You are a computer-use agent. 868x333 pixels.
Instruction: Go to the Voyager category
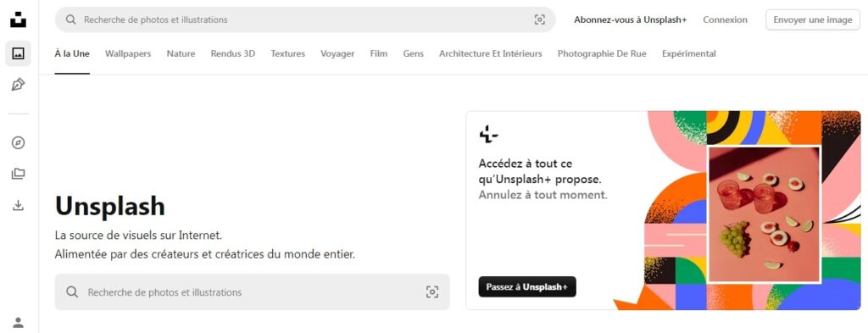[x=337, y=53]
